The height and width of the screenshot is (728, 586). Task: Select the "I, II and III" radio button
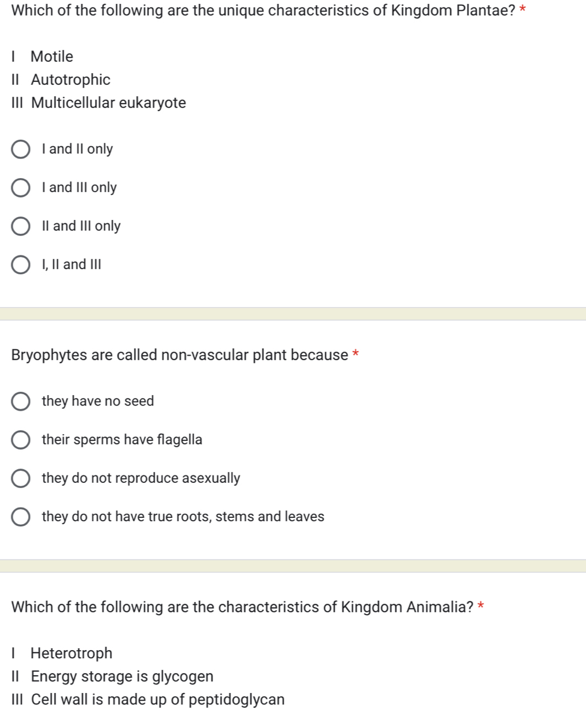point(21,264)
